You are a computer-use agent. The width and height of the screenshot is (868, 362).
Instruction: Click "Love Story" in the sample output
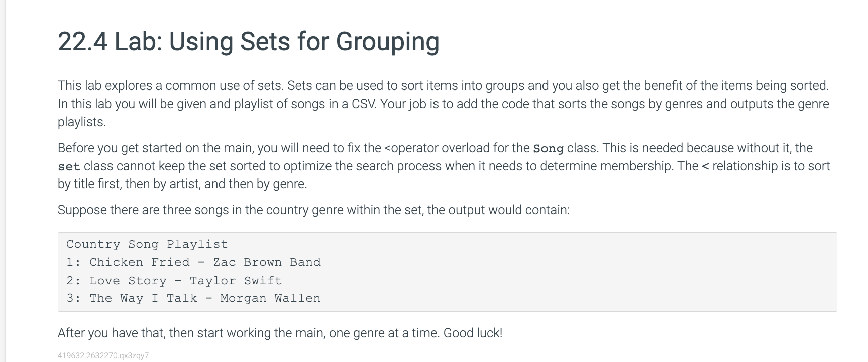(x=128, y=281)
